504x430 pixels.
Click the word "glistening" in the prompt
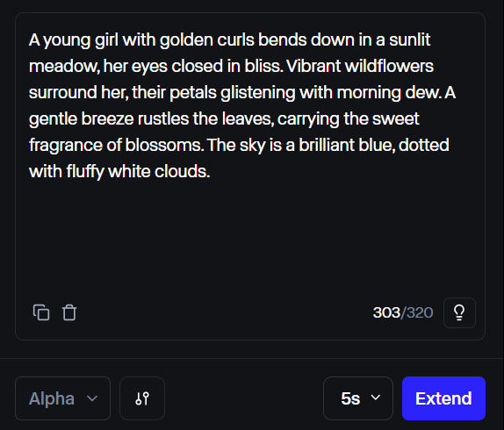[x=258, y=93]
